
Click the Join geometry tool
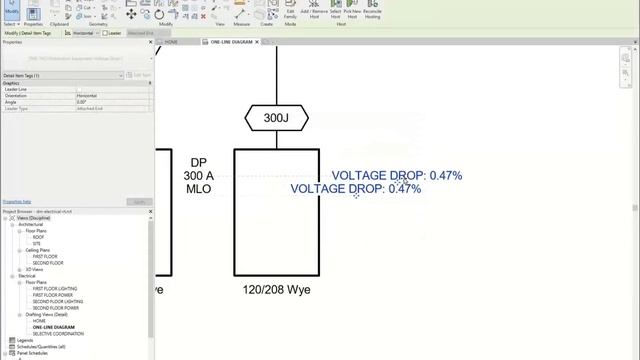(x=85, y=17)
